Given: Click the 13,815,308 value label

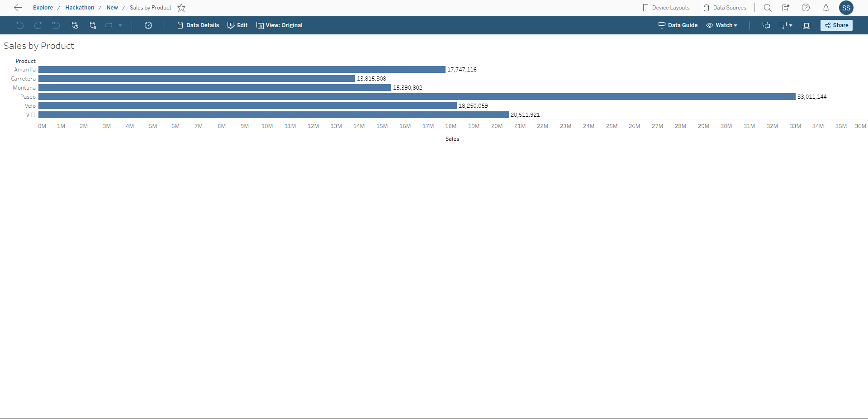Looking at the screenshot, I should pyautogui.click(x=371, y=79).
